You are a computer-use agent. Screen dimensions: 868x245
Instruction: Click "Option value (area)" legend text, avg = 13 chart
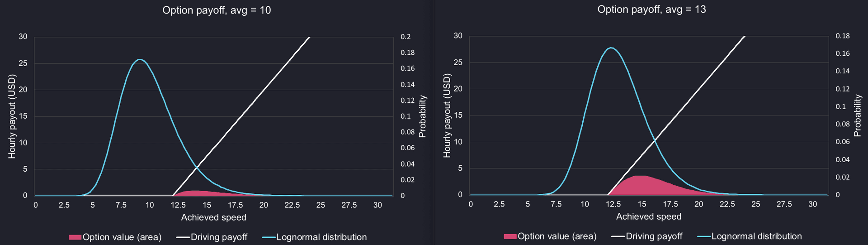point(557,236)
